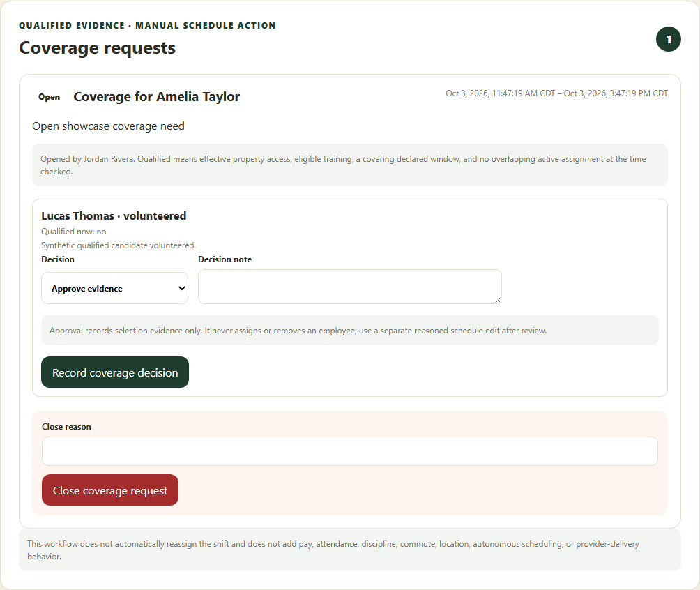Click the Decision note field label

[x=225, y=259]
